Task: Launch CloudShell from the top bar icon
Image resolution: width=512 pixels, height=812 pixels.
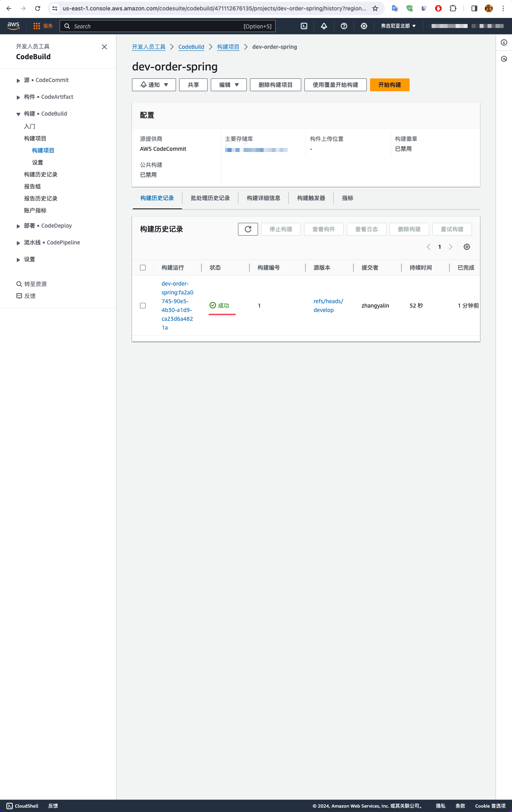Action: point(304,26)
